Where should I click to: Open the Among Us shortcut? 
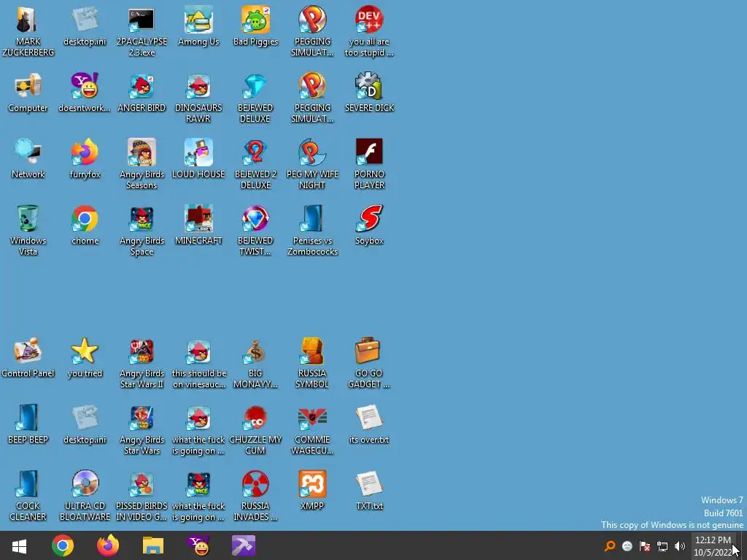[x=198, y=20]
